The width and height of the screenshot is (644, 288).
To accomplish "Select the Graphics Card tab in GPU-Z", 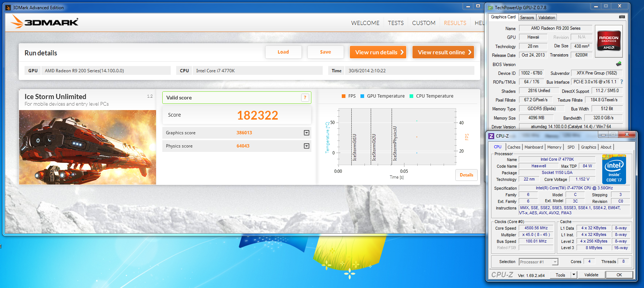I will (x=503, y=17).
